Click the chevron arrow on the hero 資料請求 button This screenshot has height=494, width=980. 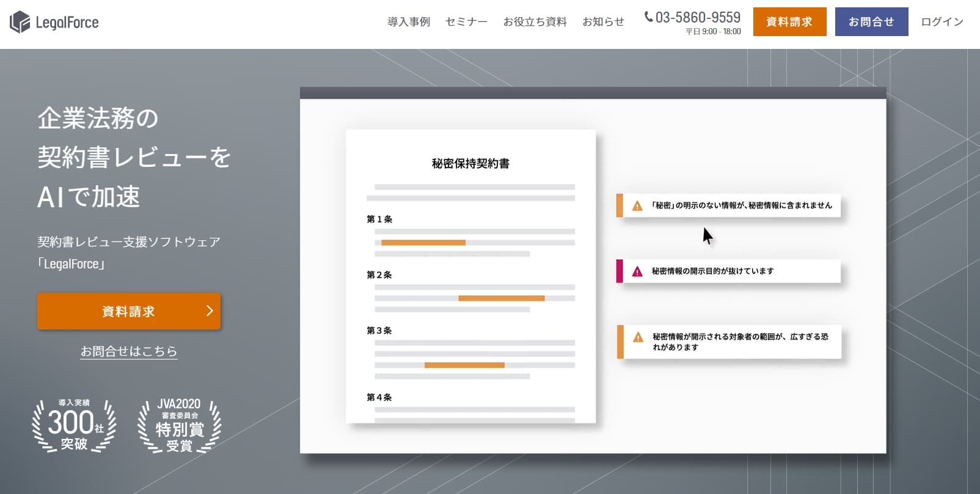coord(210,311)
